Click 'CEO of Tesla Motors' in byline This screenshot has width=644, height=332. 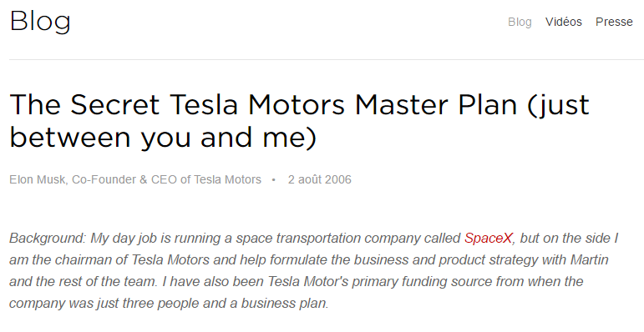pyautogui.click(x=206, y=179)
